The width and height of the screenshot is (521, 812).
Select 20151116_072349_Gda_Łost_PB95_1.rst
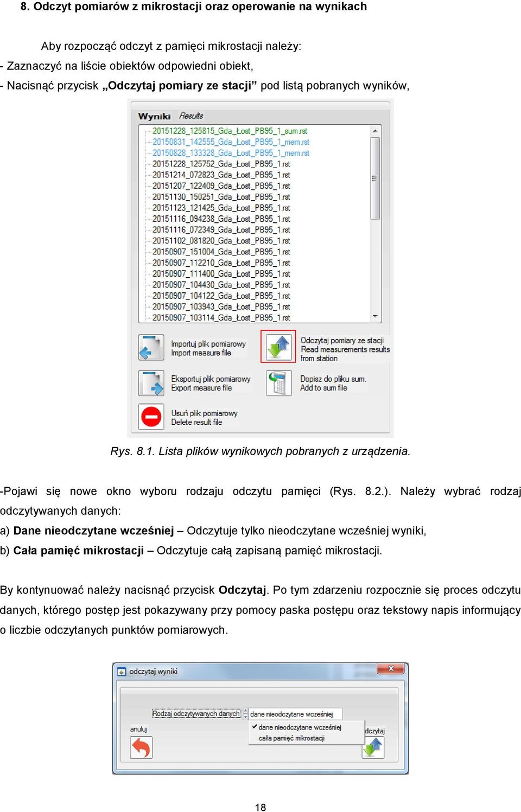point(221,230)
